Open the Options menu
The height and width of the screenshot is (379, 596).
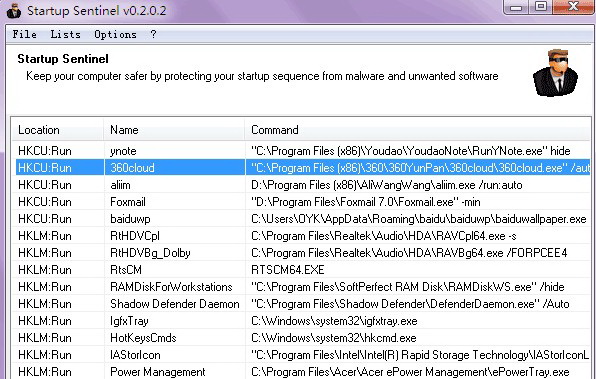pos(115,35)
